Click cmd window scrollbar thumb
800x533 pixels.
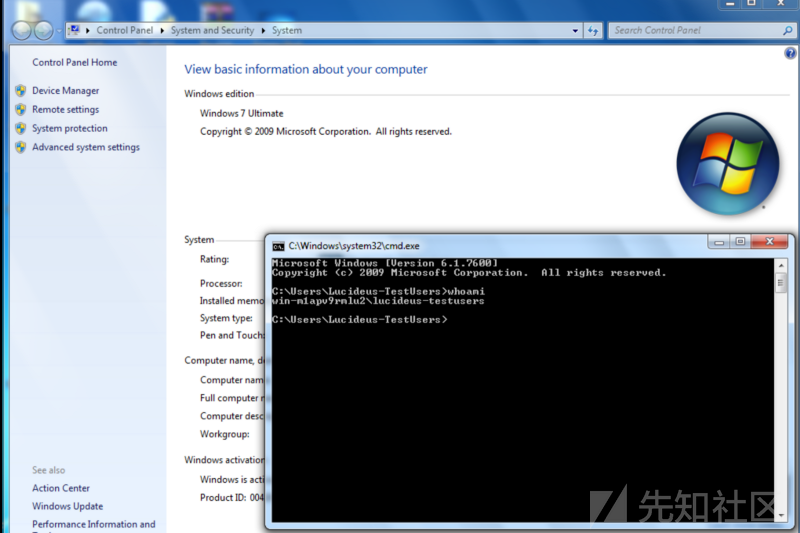781,283
